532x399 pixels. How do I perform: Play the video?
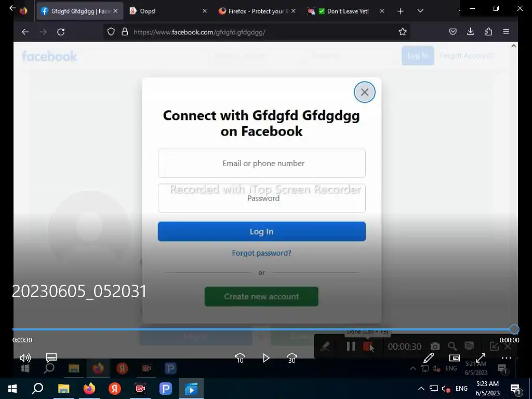[266, 358]
